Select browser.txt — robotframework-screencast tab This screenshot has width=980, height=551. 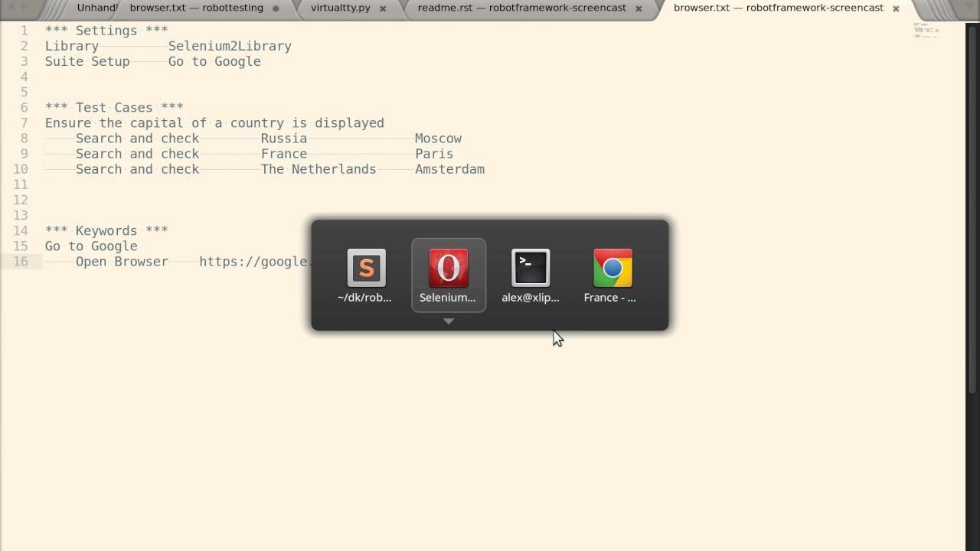click(x=779, y=8)
